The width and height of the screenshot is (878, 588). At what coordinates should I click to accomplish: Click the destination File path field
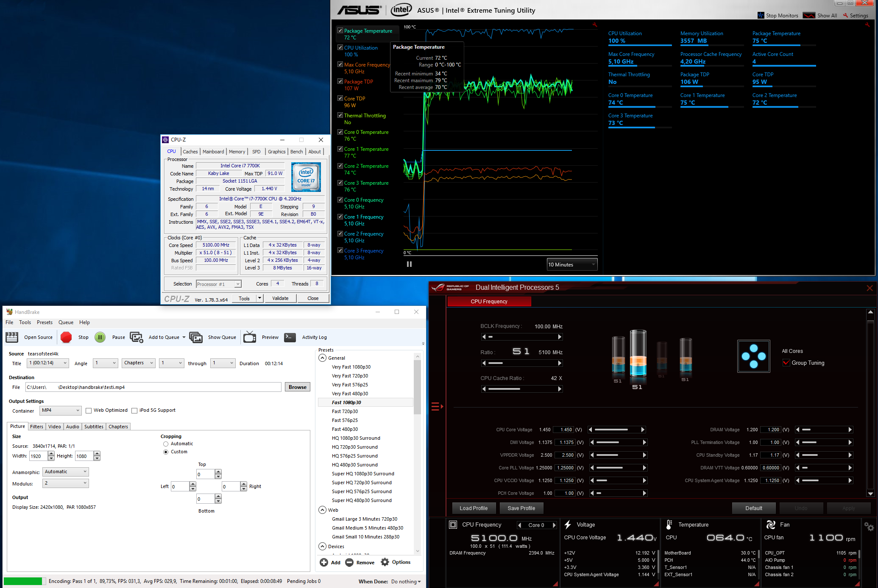153,387
